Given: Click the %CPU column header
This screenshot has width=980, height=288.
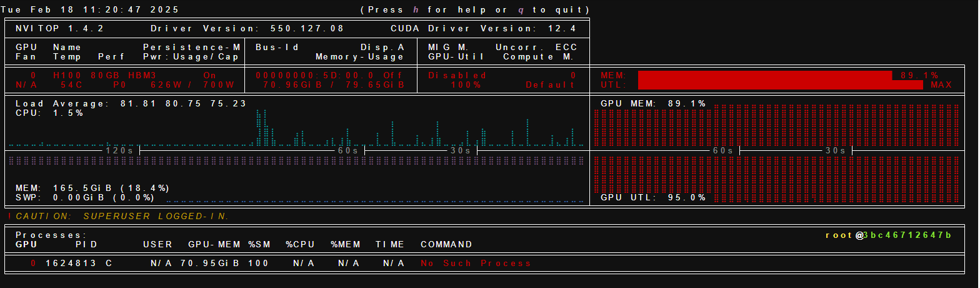Looking at the screenshot, I should [x=300, y=245].
